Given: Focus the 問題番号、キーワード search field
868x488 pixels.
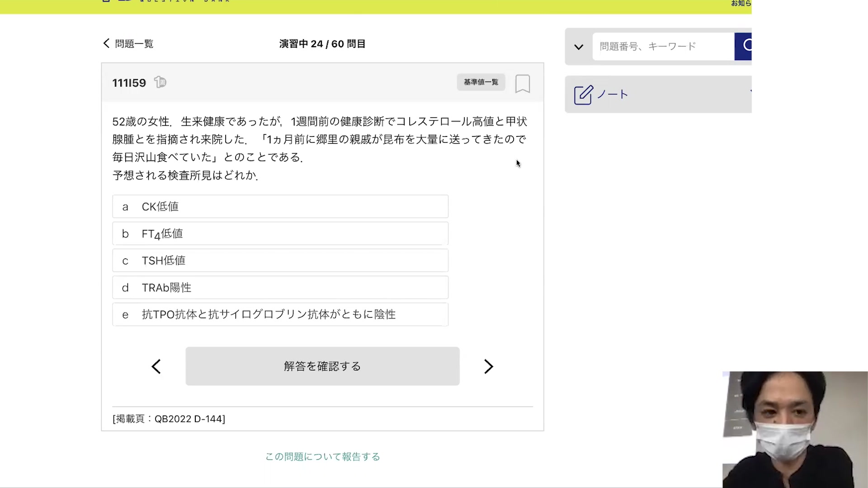Looking at the screenshot, I should 663,47.
